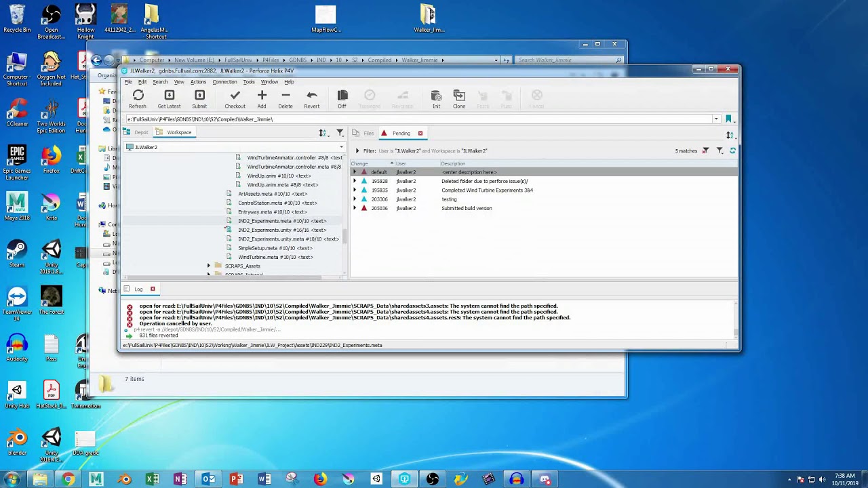Select the Blender desktop icon
This screenshot has height=488, width=868.
tap(17, 441)
